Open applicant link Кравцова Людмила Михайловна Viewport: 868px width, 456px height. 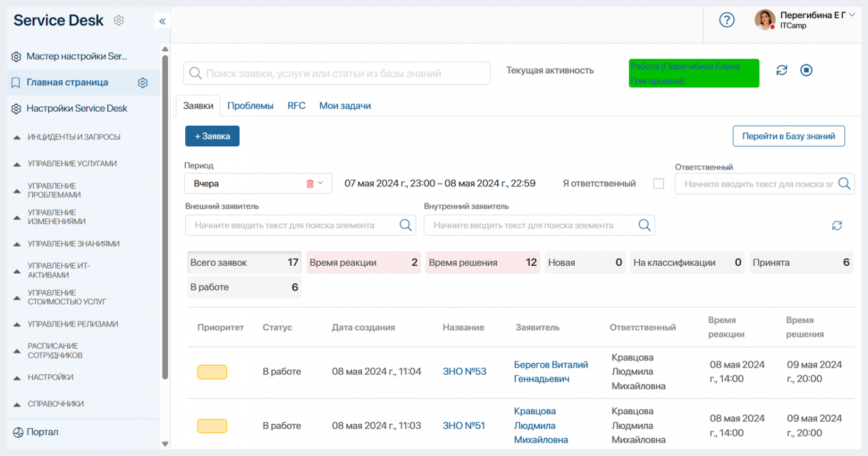541,425
